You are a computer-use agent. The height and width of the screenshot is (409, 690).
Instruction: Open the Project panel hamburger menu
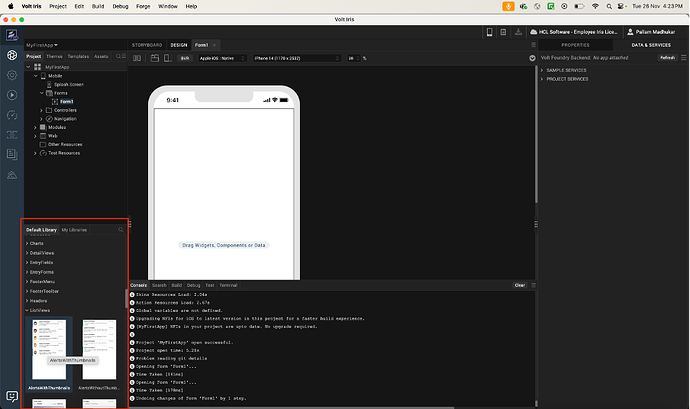point(124,56)
